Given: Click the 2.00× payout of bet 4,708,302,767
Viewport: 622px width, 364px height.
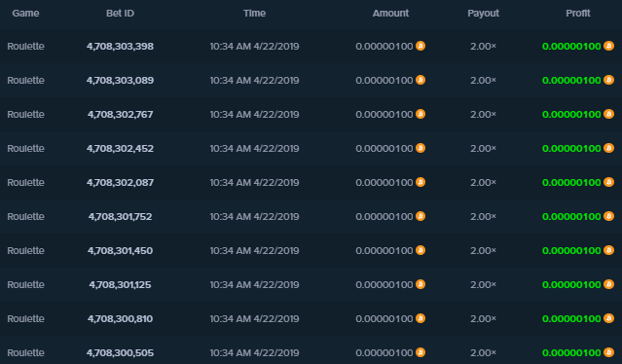Looking at the screenshot, I should click(x=483, y=115).
